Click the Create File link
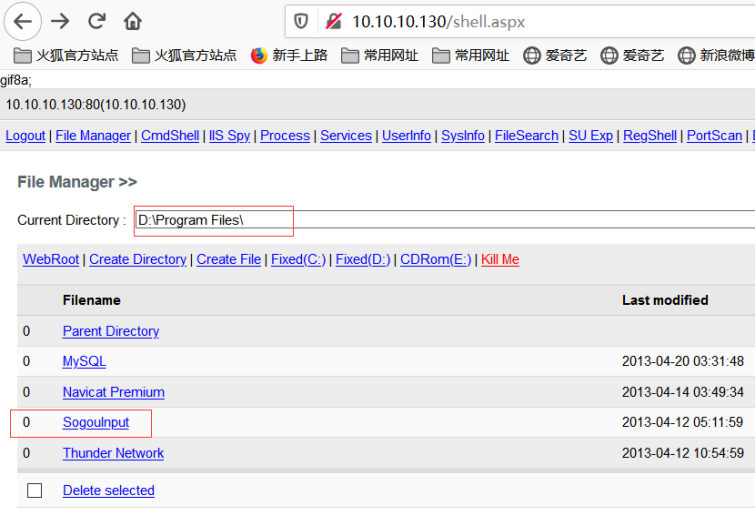Image resolution: width=756 pixels, height=516 pixels. point(229,259)
